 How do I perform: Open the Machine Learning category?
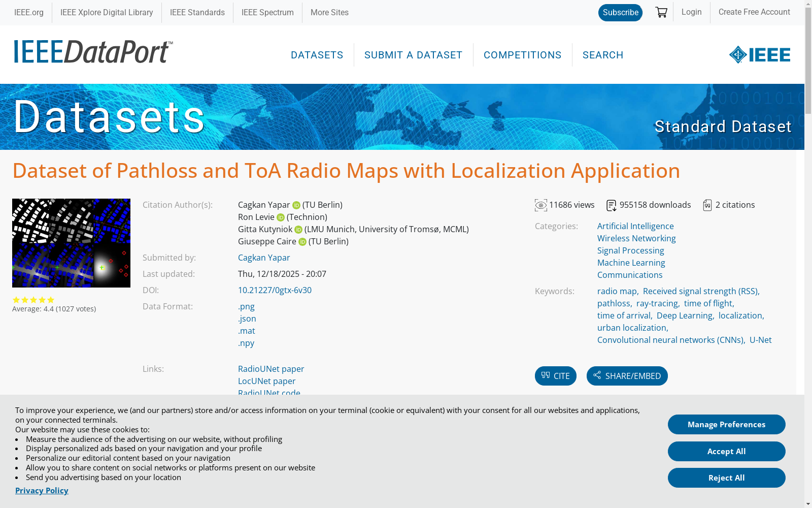tap(631, 263)
